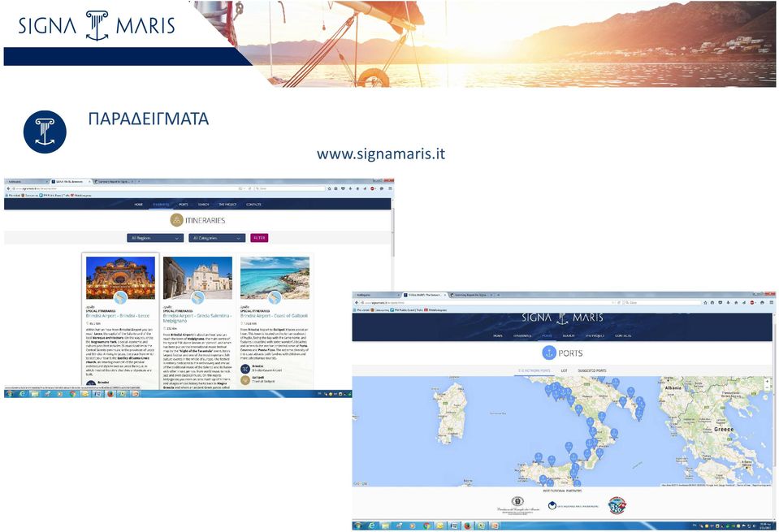779x532 pixels.
Task: Select the network ports map tab on the Ports page
Action: click(x=534, y=370)
